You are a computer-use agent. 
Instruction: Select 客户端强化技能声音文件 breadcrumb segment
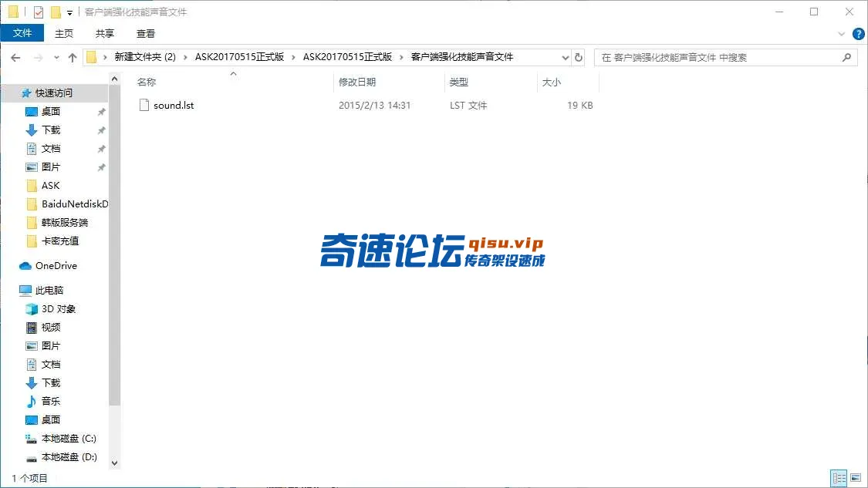(x=462, y=57)
